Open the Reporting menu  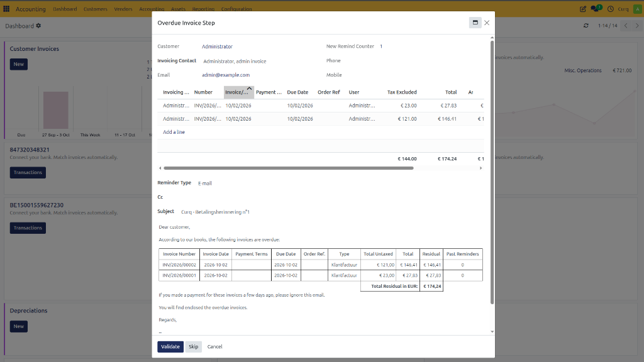[x=203, y=9]
